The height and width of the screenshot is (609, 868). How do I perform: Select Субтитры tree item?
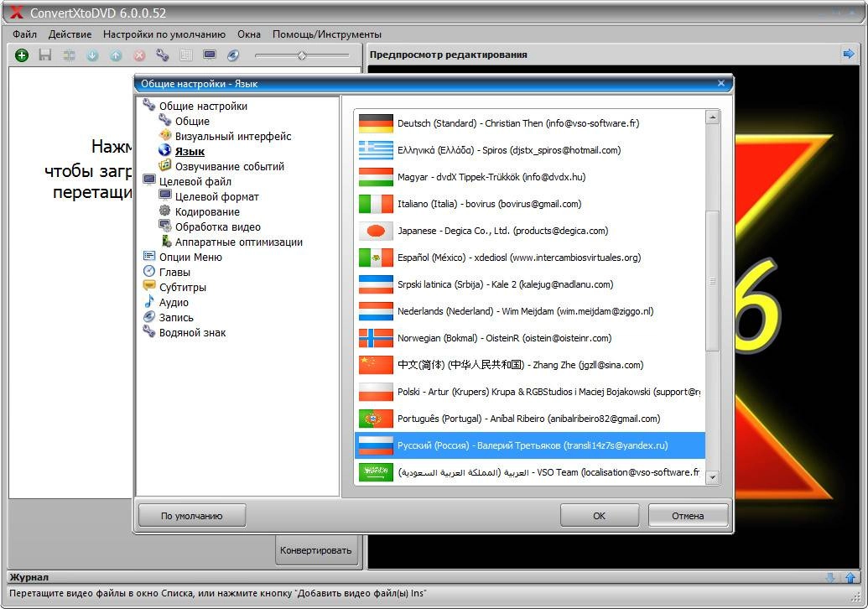click(183, 288)
